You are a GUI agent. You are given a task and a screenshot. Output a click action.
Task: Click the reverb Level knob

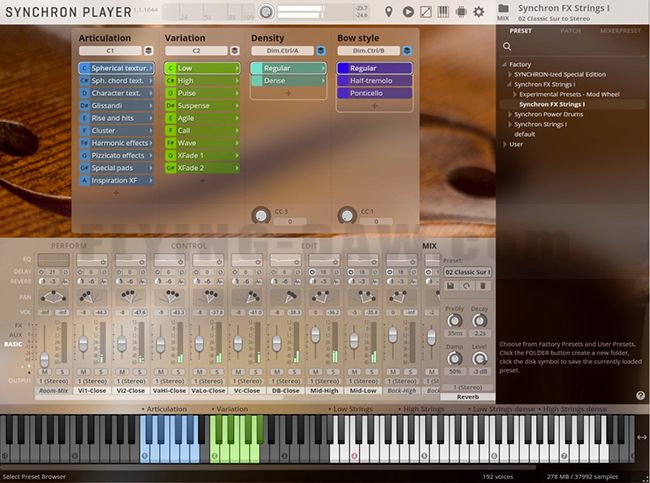(480, 359)
